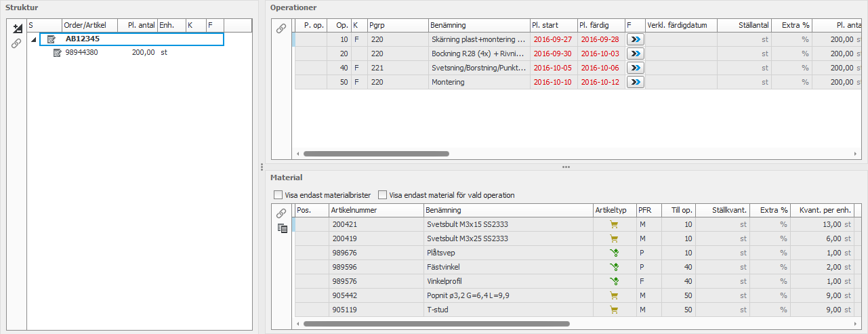
Task: Click the link icon beside Operationer table
Action: tap(282, 28)
